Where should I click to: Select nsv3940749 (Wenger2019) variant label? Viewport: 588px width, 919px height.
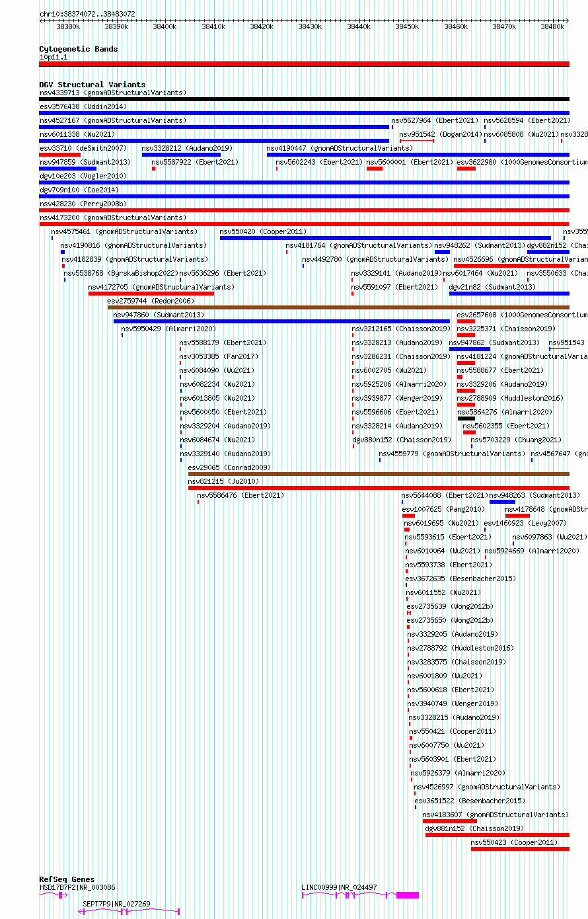453,703
